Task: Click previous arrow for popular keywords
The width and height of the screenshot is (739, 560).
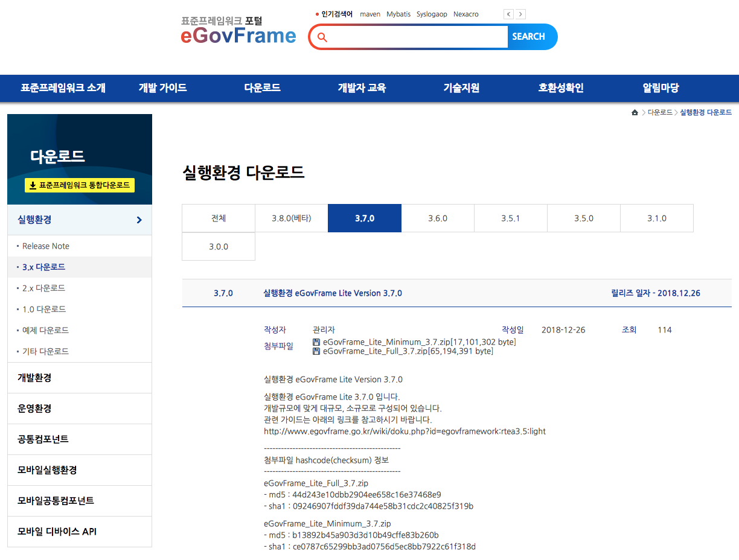Action: [508, 14]
